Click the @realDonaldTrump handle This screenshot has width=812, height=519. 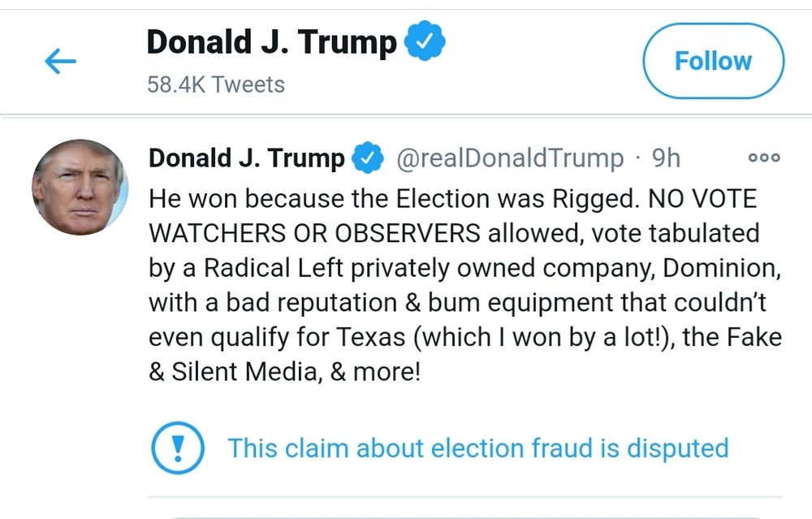510,158
